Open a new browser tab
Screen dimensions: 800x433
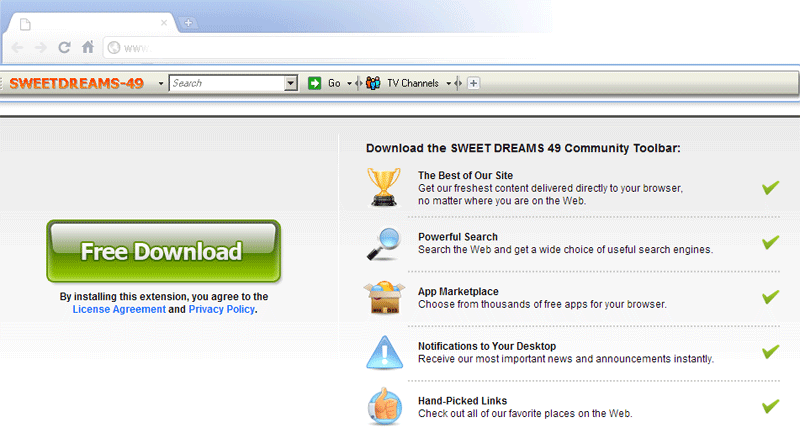pos(189,22)
